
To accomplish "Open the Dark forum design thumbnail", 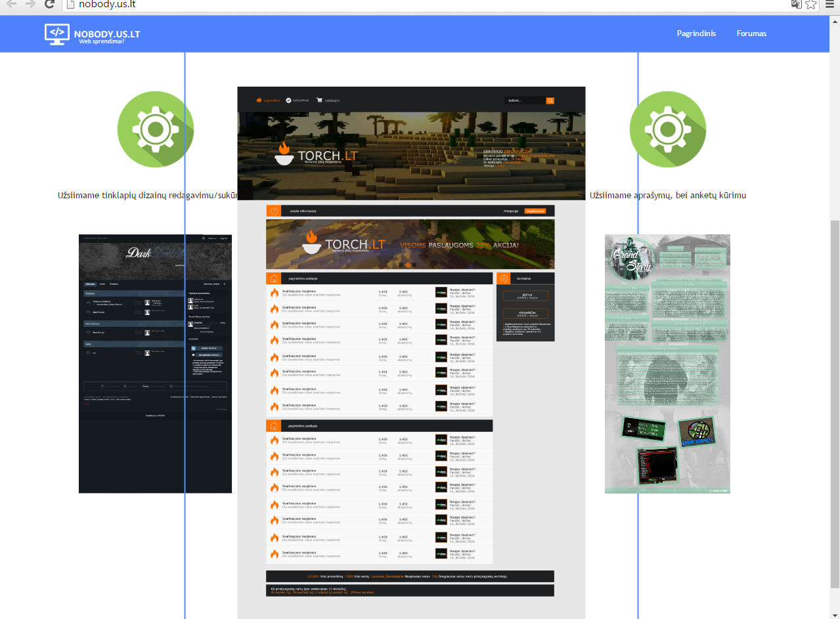I will [155, 364].
